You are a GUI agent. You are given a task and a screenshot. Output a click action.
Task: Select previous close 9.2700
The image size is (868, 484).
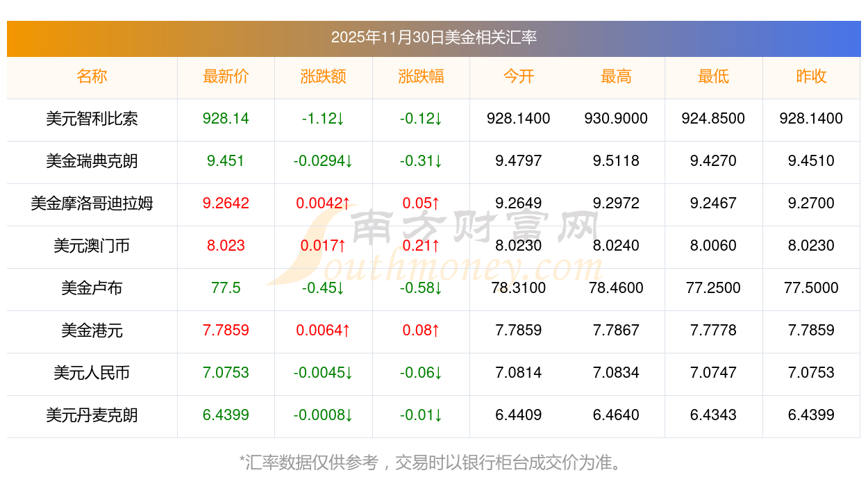tap(811, 203)
